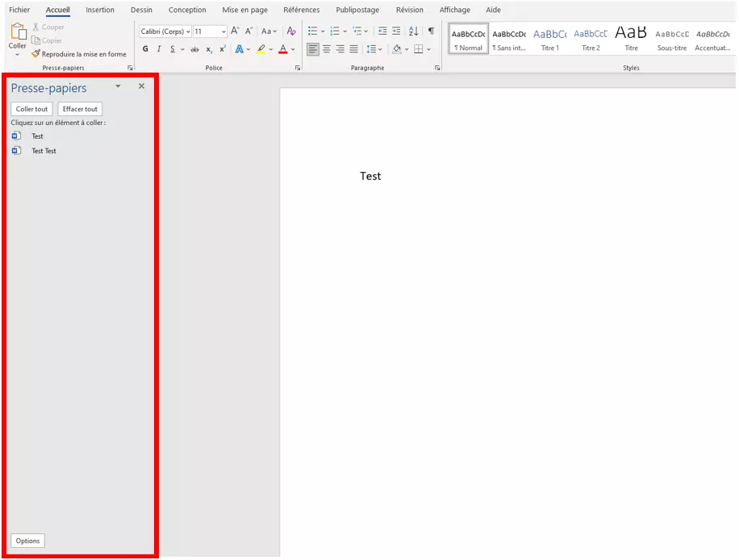Clear all formatting with the eraser A icon

coord(291,31)
